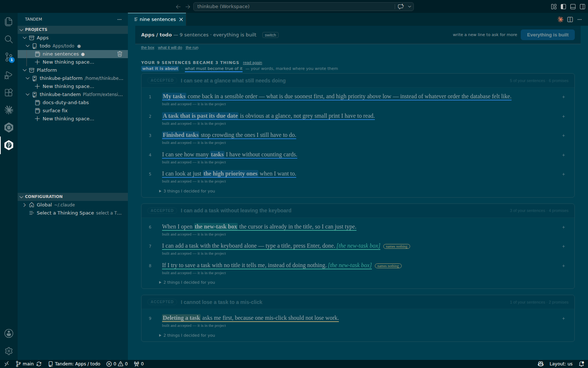Collapse the Platform tree folder
This screenshot has width=588, height=368.
(25, 70)
